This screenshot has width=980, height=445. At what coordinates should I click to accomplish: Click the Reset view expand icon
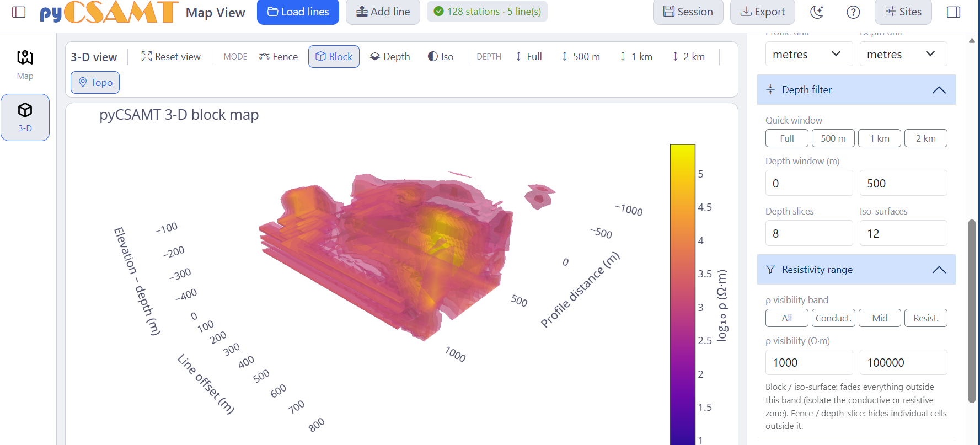coord(146,56)
